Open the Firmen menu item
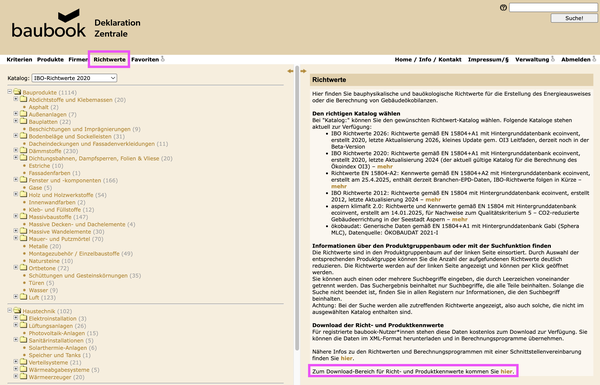The width and height of the screenshot is (600, 385). pyautogui.click(x=78, y=59)
